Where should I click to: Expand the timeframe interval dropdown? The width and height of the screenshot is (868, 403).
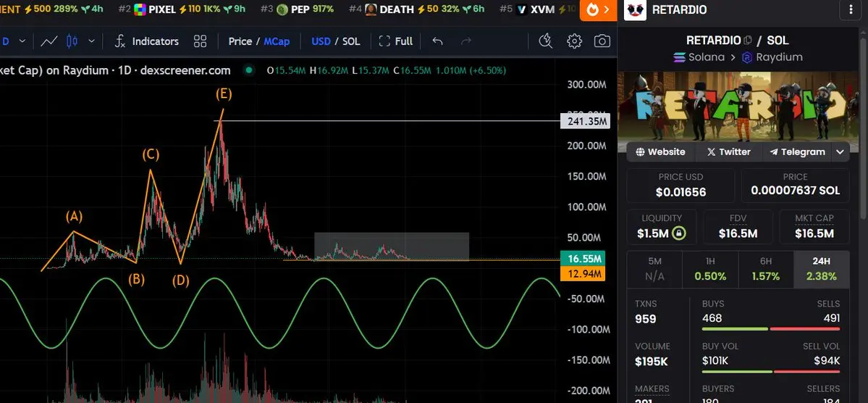[x=22, y=41]
